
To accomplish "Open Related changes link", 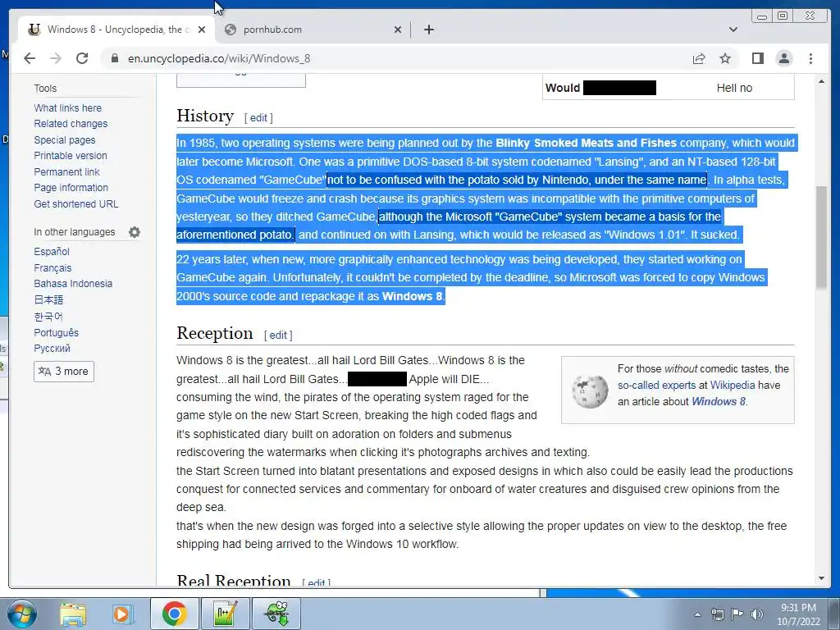I will 71,124.
